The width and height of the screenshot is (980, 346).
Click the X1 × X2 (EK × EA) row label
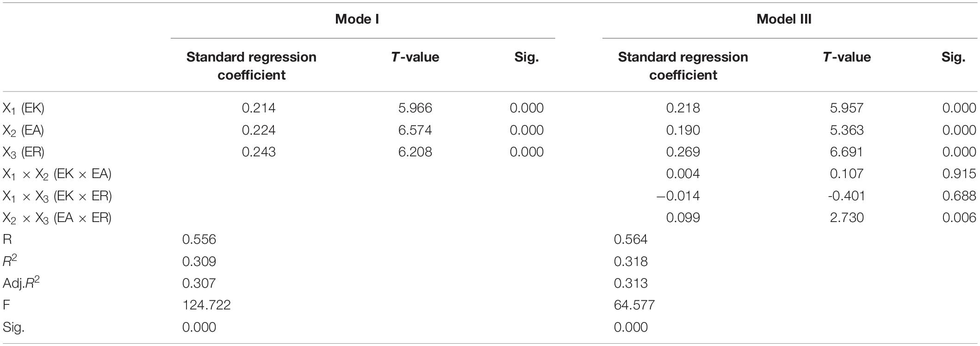[x=57, y=174]
